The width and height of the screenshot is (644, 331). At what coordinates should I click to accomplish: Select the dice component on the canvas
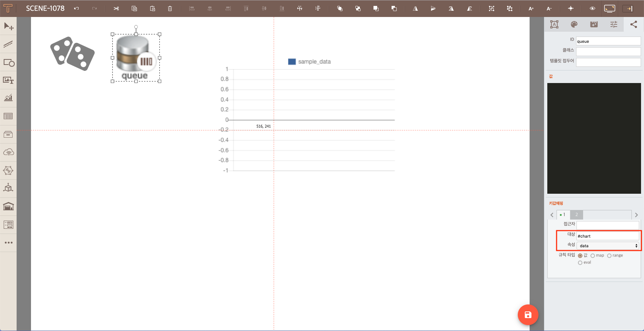[72, 54]
